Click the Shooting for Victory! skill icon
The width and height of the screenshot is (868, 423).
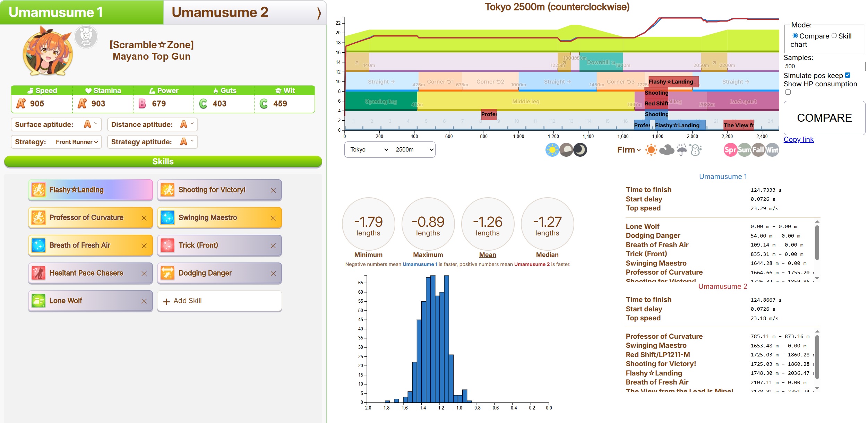167,190
